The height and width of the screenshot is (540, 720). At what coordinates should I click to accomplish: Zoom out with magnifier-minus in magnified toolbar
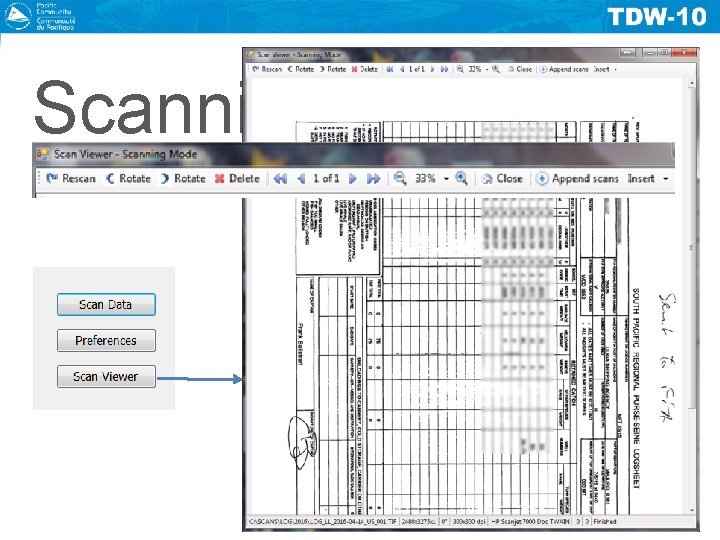[x=400, y=179]
